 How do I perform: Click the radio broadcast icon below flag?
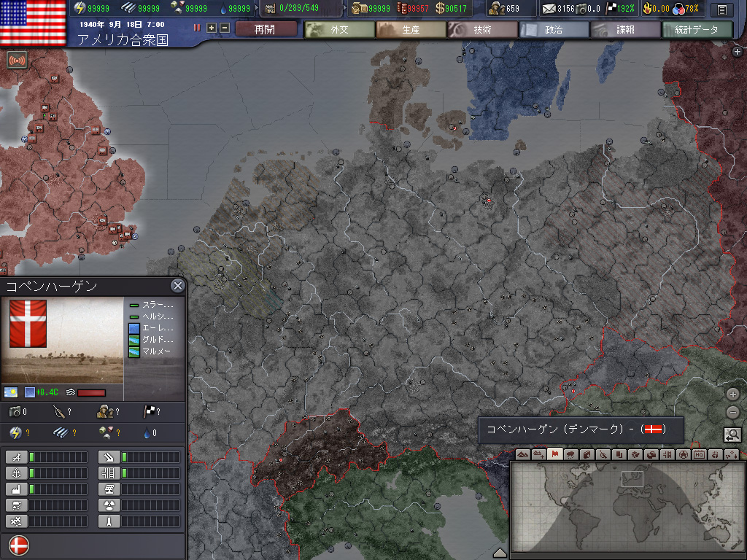[x=18, y=61]
